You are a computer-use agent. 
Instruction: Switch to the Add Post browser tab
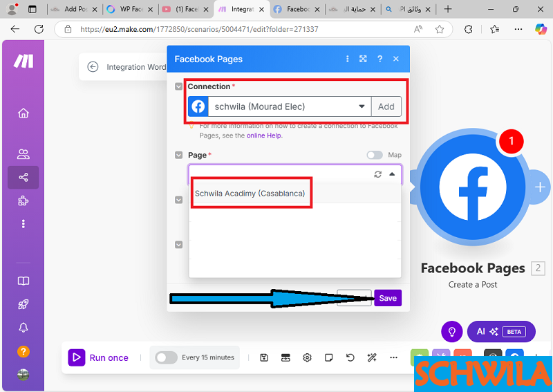(75, 10)
